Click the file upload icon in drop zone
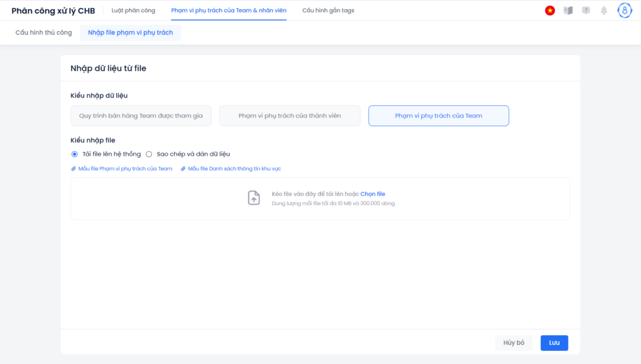The width and height of the screenshot is (641, 364). 254,198
